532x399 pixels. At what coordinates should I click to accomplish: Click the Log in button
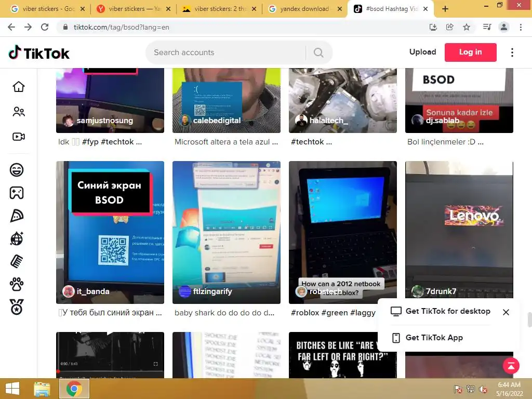470,52
